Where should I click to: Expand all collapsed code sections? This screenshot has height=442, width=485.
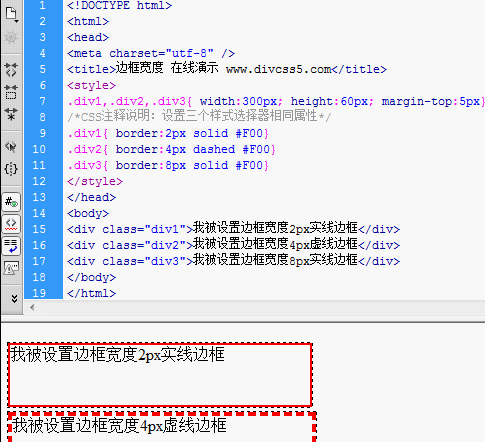point(11,114)
